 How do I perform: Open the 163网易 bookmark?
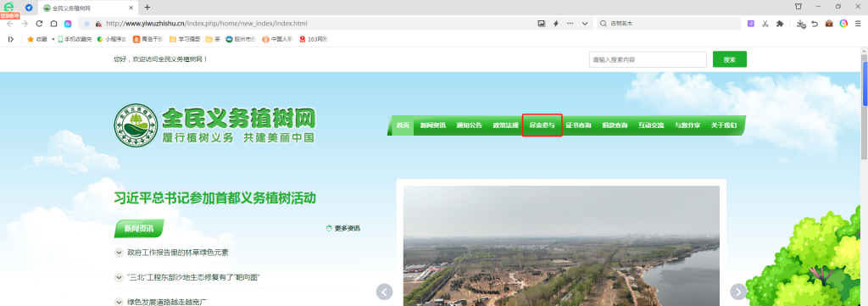[x=314, y=39]
